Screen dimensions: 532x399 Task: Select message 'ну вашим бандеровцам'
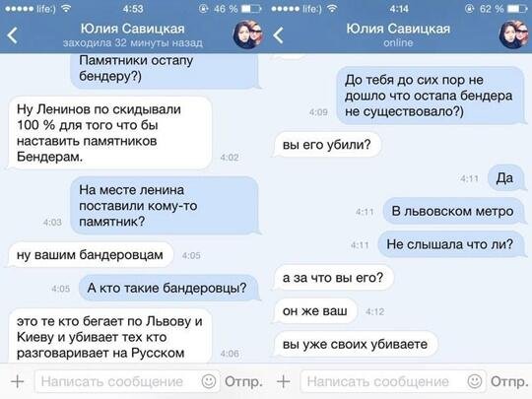pyautogui.click(x=90, y=255)
